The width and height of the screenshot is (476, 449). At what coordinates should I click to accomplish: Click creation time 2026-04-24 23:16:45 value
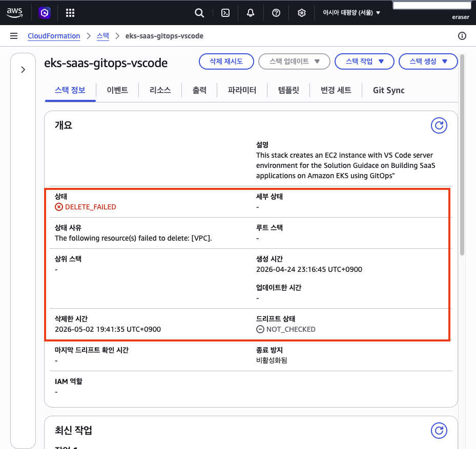pyautogui.click(x=309, y=269)
